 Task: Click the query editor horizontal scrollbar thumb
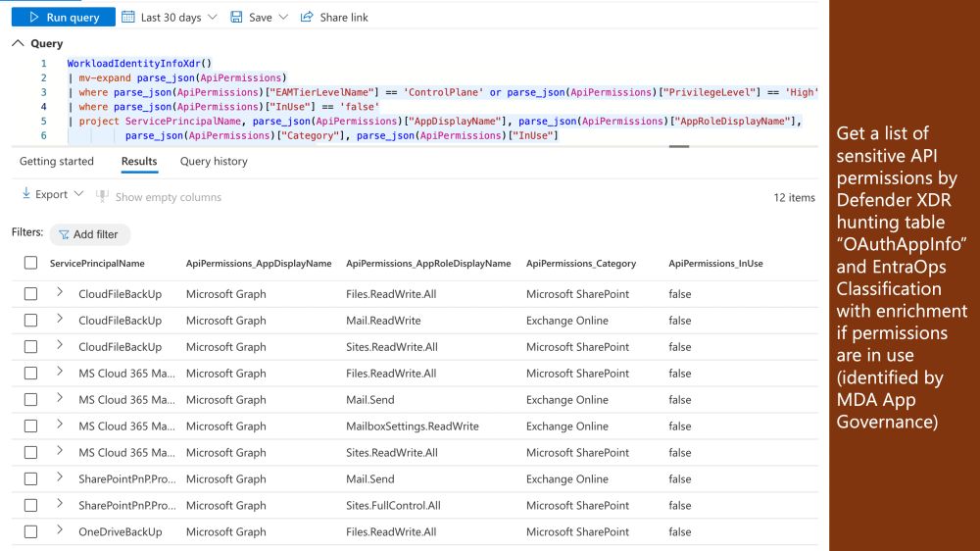(679, 146)
